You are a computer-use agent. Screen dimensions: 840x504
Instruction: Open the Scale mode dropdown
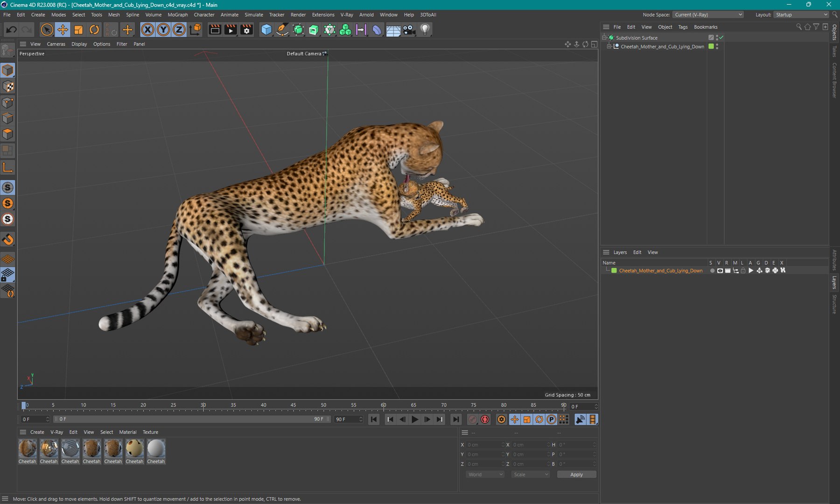click(531, 475)
